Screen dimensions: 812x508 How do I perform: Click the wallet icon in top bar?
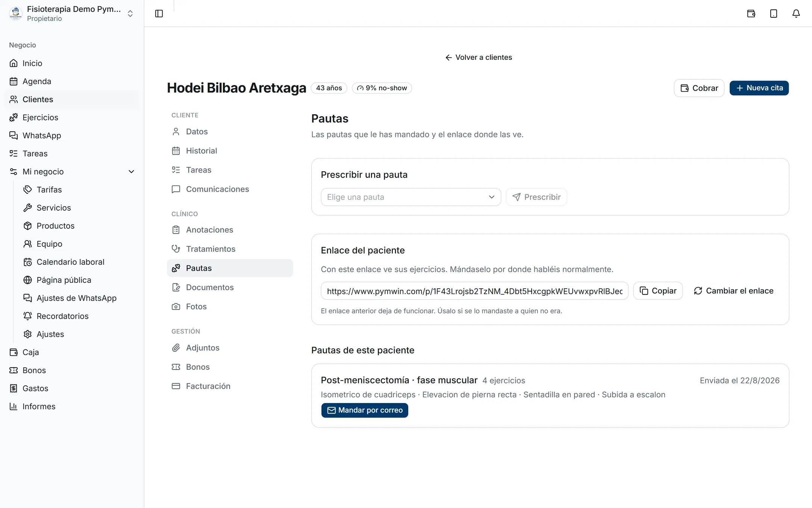point(751,14)
